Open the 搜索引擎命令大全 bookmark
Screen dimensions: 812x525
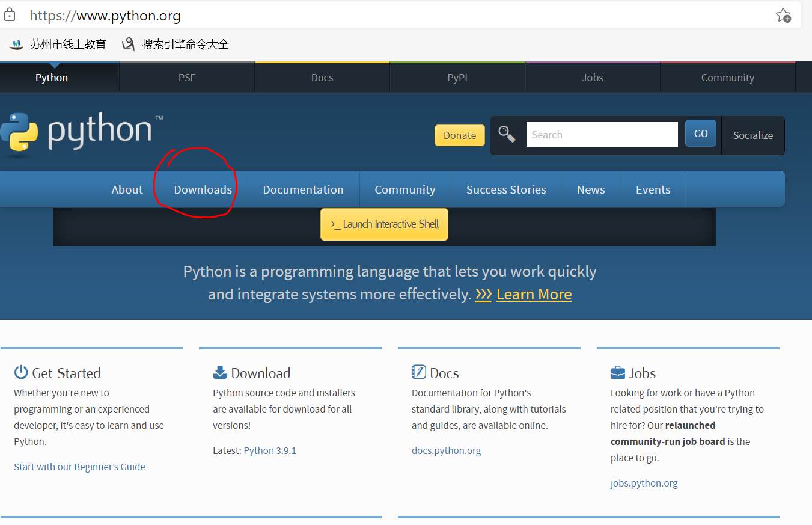point(175,44)
